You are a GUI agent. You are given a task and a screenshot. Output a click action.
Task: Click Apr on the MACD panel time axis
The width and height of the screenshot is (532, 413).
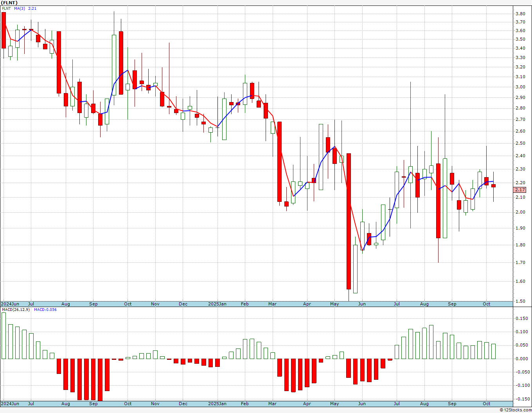[307, 404]
